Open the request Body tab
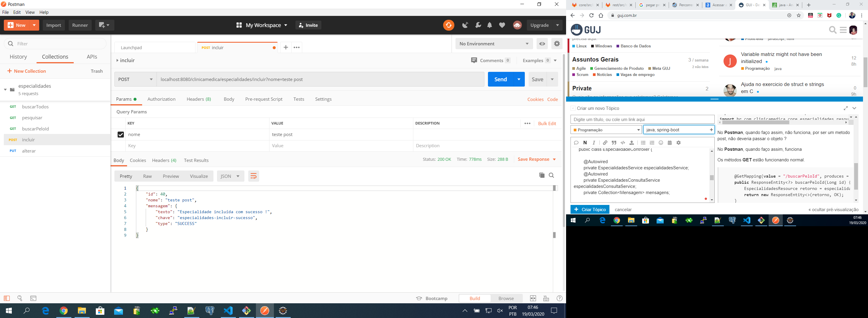Screen dimensions: 868x318 click(x=229, y=99)
